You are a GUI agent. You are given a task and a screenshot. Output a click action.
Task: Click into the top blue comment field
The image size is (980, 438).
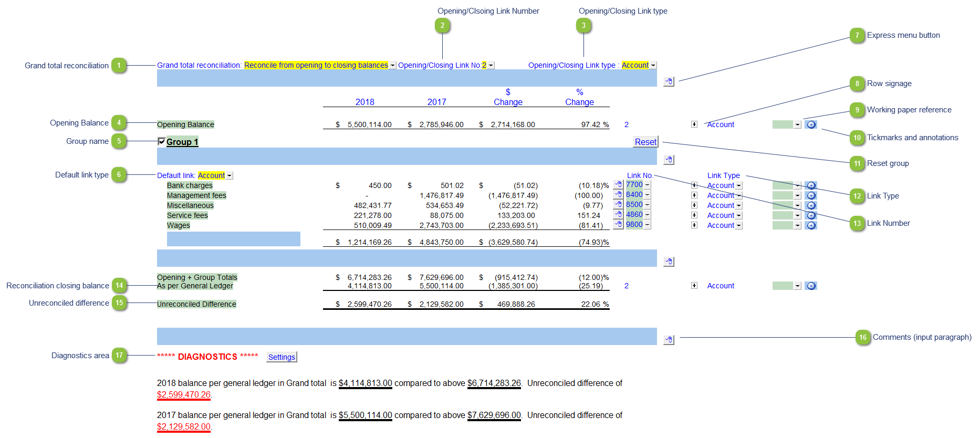(407, 78)
